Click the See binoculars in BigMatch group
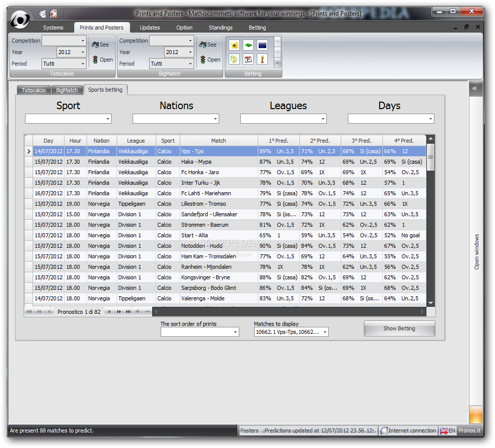 [208, 45]
